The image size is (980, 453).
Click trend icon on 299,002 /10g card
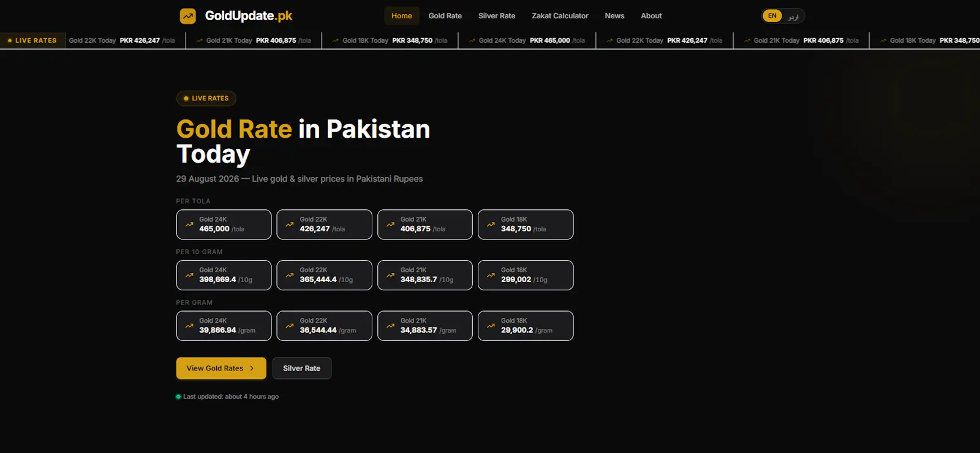(x=491, y=275)
